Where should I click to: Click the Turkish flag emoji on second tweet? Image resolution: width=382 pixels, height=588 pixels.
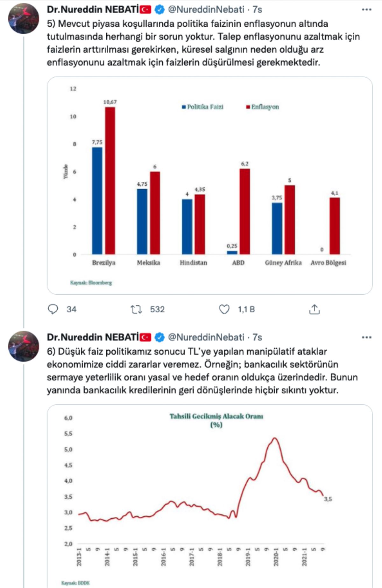click(145, 337)
